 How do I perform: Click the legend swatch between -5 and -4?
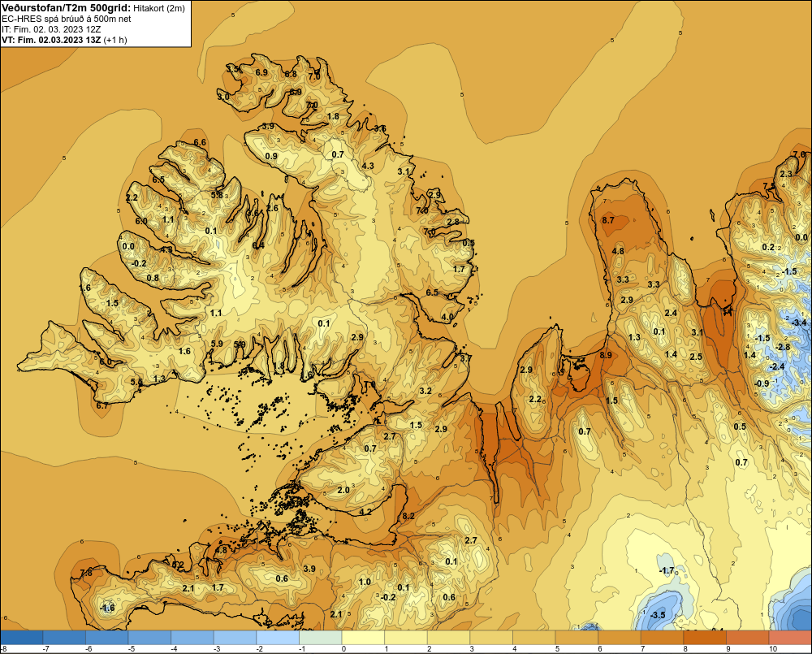click(x=149, y=637)
